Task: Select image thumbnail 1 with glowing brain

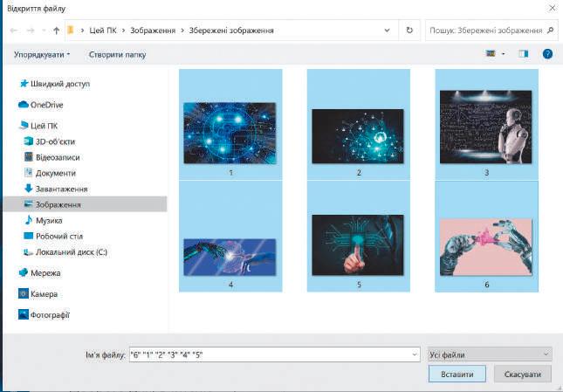Action: [230, 133]
